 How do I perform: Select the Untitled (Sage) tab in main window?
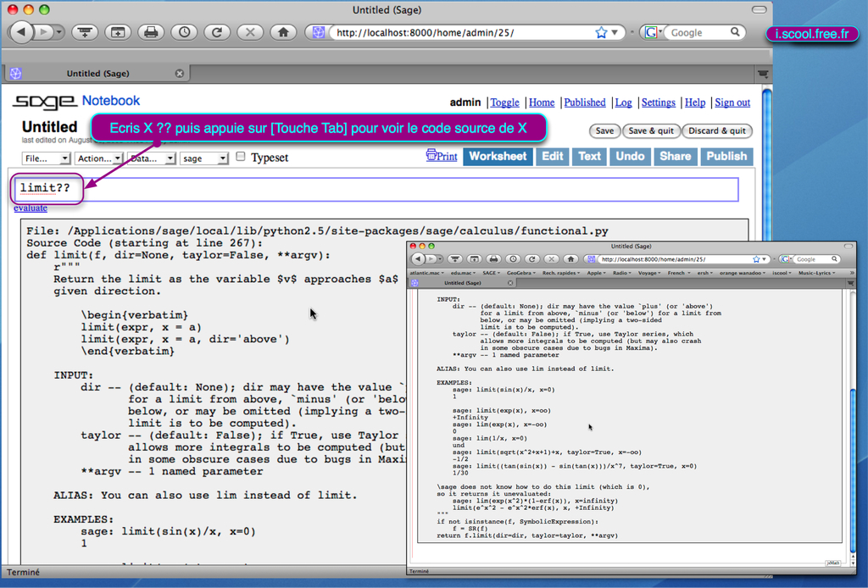point(97,73)
